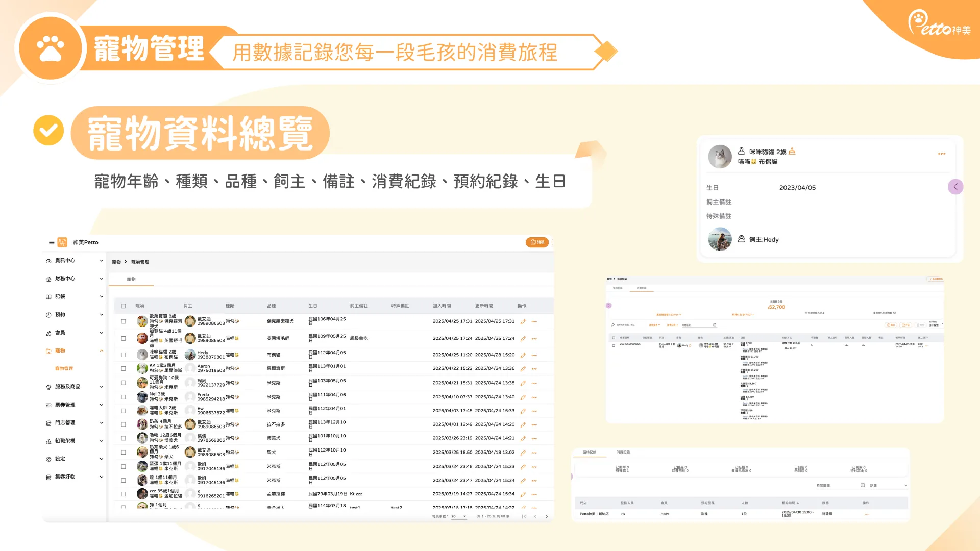Open the rows-per-page dropdown showing 20
Screen dimensions: 980x551
[458, 517]
